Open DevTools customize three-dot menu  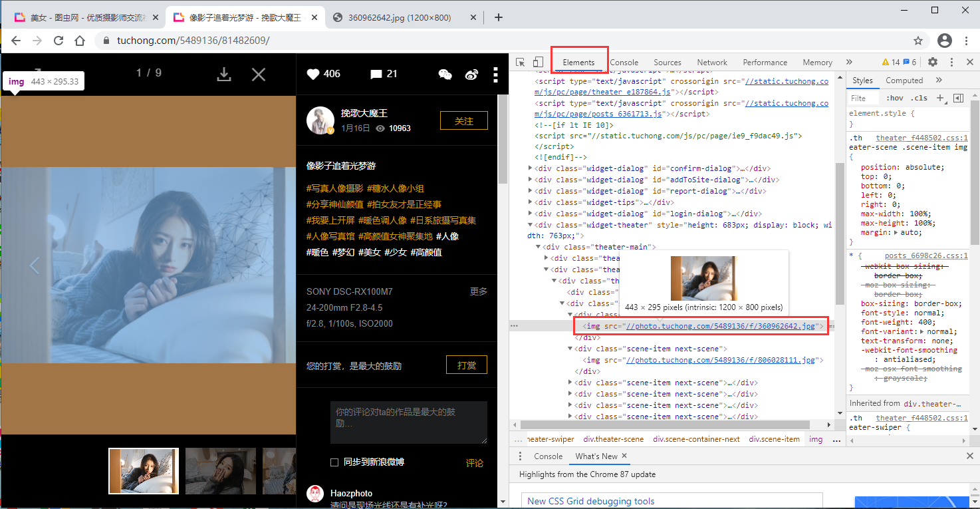952,62
